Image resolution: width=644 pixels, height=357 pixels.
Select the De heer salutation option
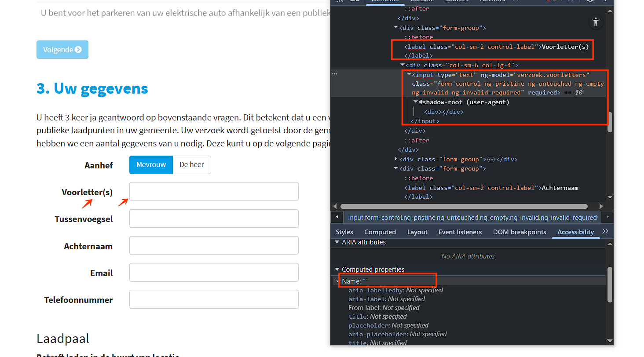point(192,165)
